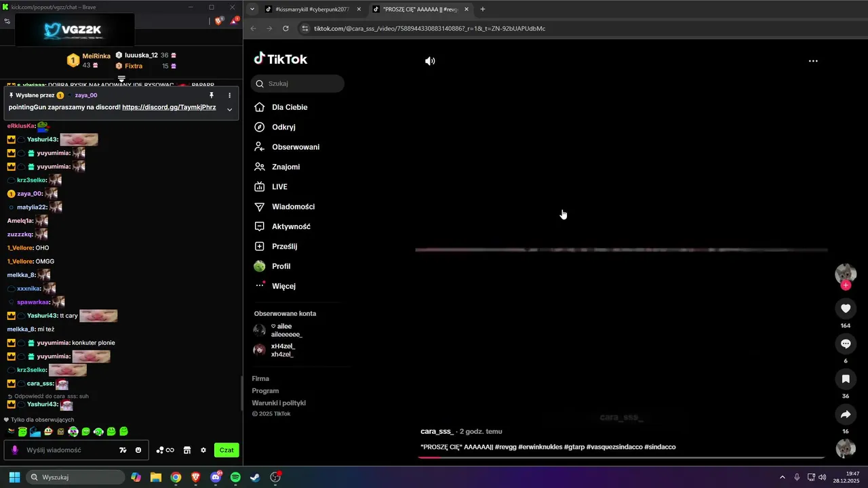This screenshot has width=868, height=488.
Task: Like the video with the heart icon
Action: (846, 308)
